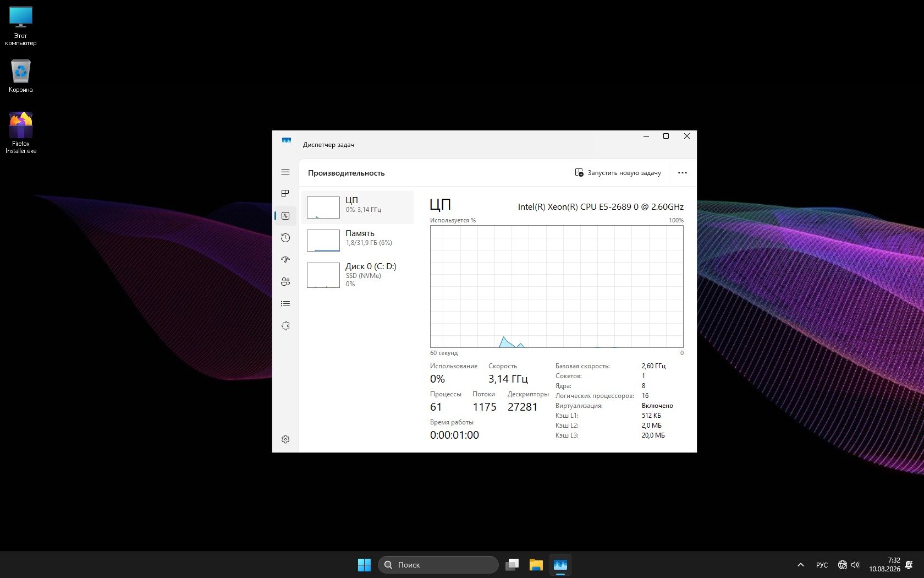This screenshot has width=924, height=578.
Task: Open File Explorer from the taskbar
Action: 536,565
